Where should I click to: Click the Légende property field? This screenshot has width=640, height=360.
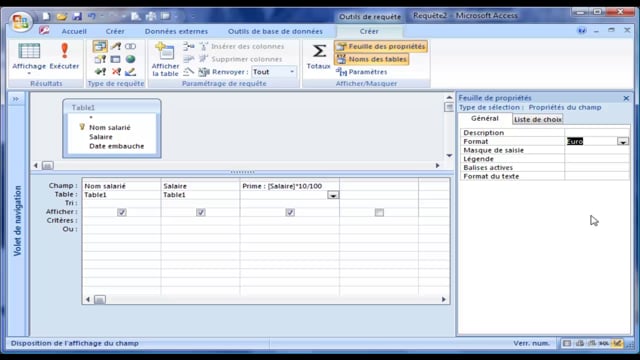(597, 159)
